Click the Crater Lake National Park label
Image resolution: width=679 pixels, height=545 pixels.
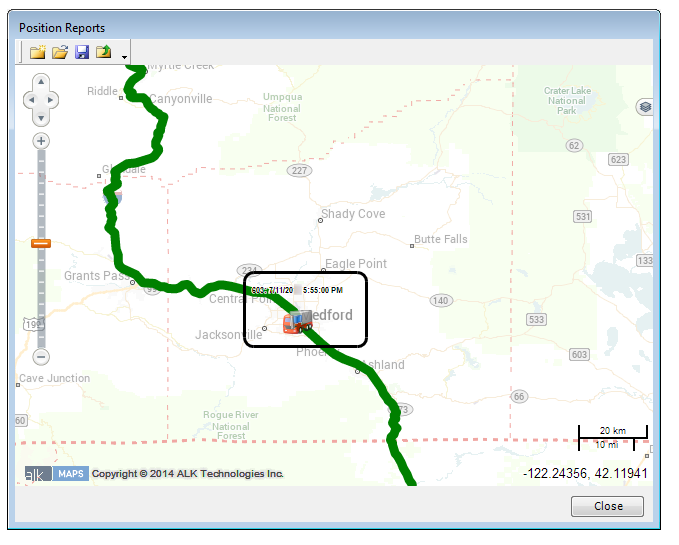pyautogui.click(x=567, y=101)
